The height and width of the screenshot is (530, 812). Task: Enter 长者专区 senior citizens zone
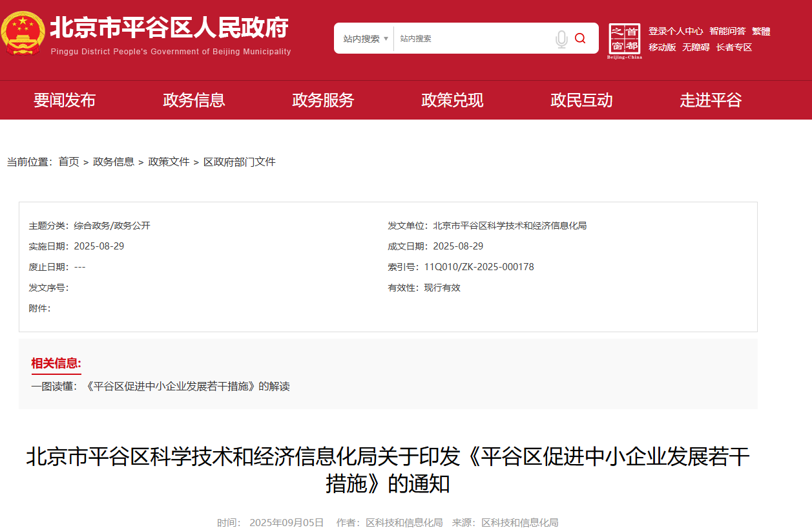733,47
